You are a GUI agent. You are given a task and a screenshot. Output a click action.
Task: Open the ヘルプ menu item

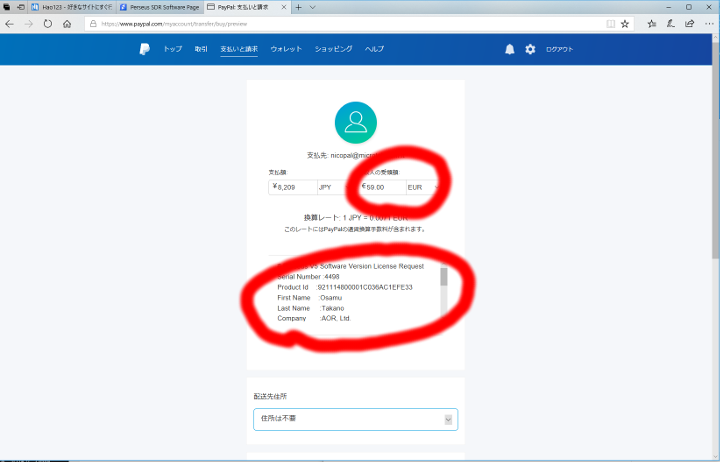374,49
